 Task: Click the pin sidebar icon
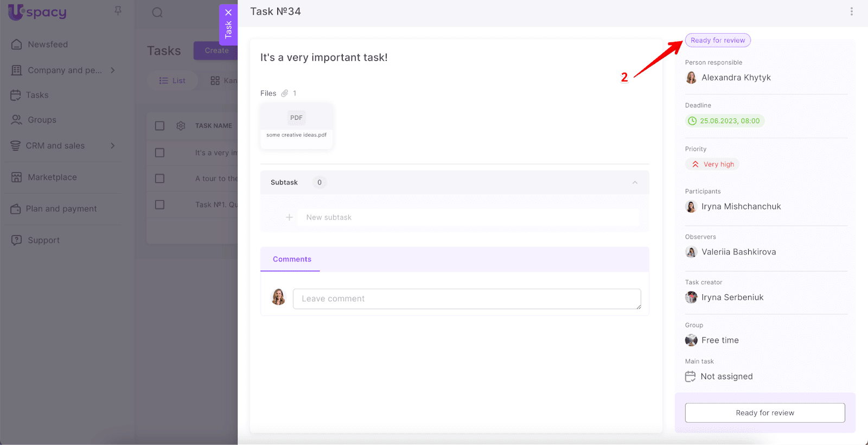coord(118,11)
